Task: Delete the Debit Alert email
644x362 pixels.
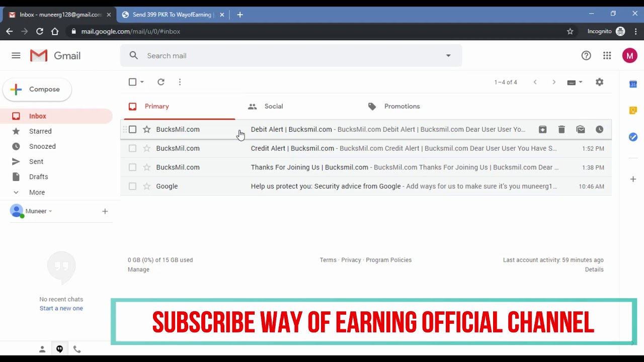Action: [x=561, y=130]
